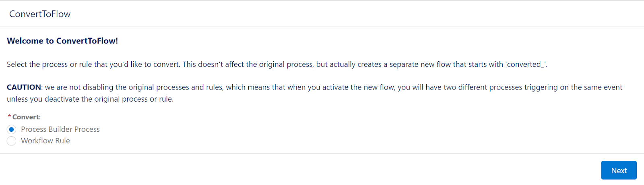Click the Process Builder Process label text
Image resolution: width=644 pixels, height=185 pixels.
[x=60, y=129]
